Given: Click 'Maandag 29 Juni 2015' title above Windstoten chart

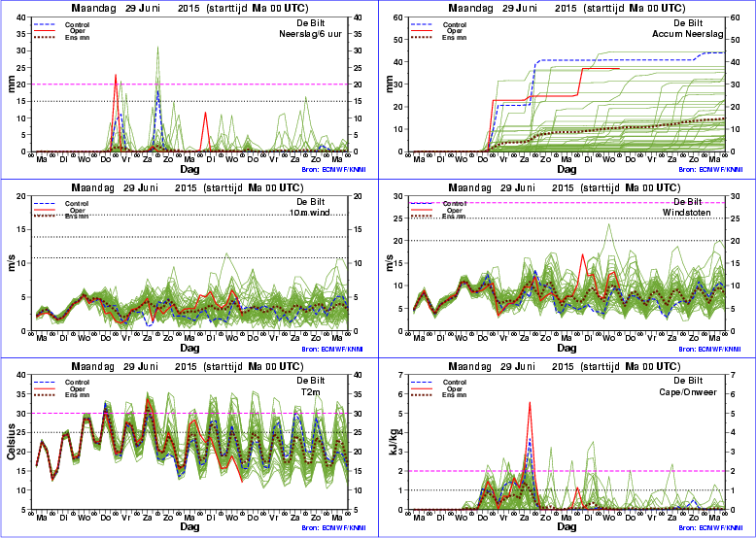Looking at the screenshot, I should pos(511,187).
